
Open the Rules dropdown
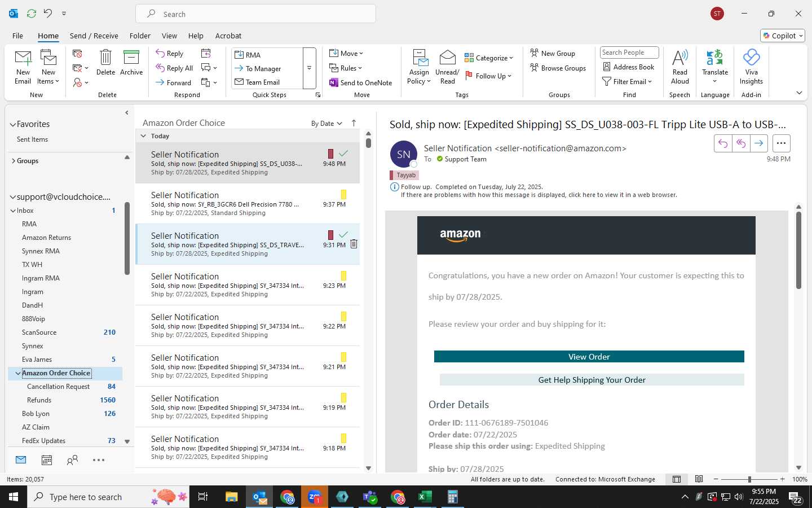(x=346, y=68)
